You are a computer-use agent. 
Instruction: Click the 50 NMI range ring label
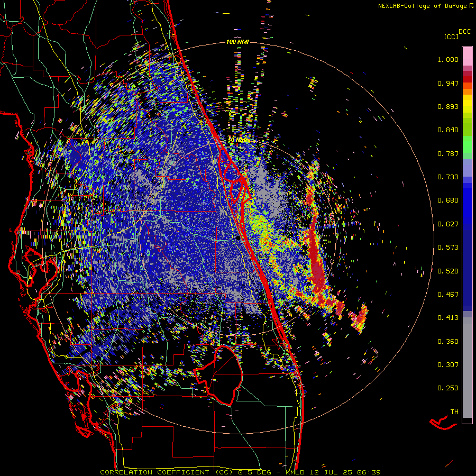point(237,140)
